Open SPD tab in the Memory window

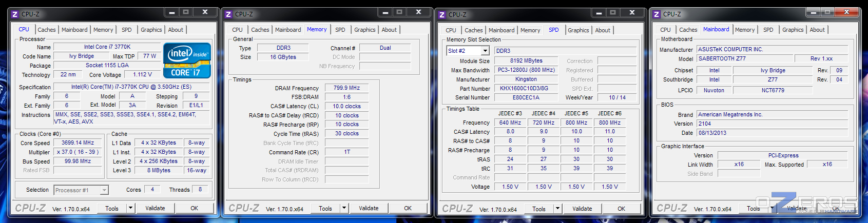tap(340, 30)
